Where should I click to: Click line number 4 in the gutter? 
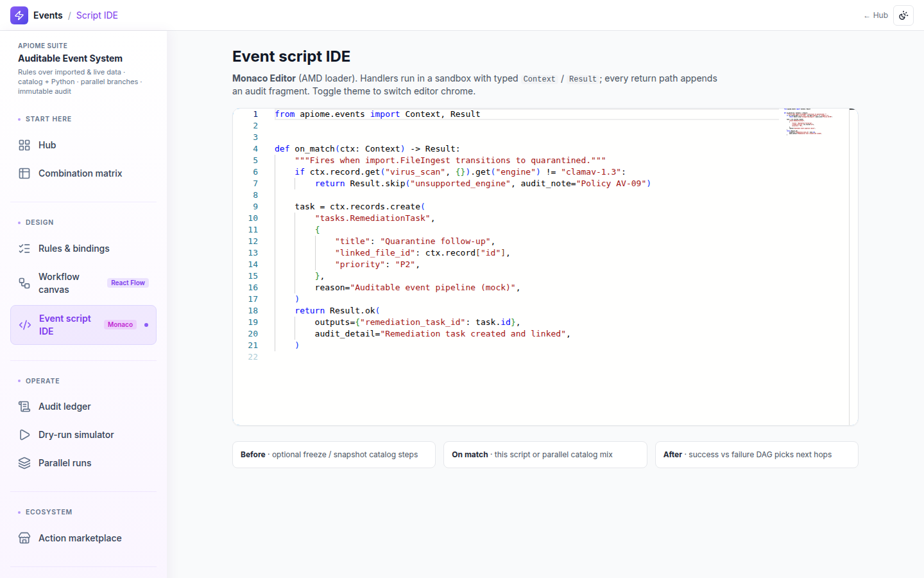(255, 149)
